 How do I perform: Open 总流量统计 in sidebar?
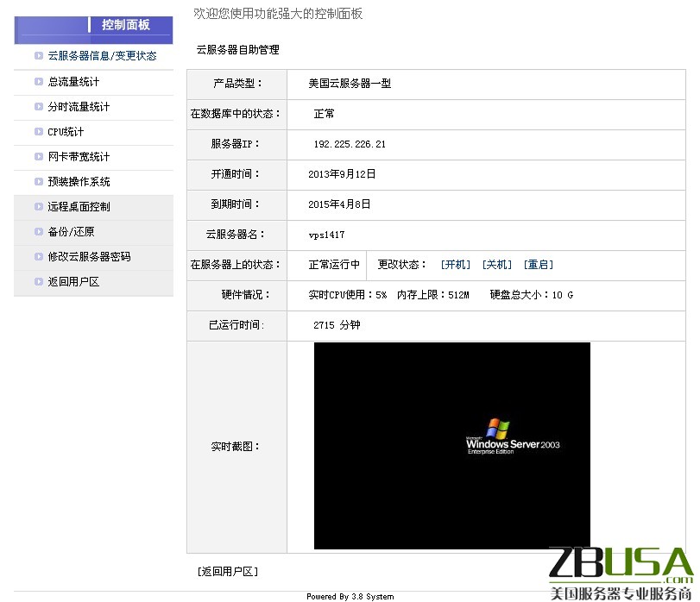pyautogui.click(x=73, y=82)
